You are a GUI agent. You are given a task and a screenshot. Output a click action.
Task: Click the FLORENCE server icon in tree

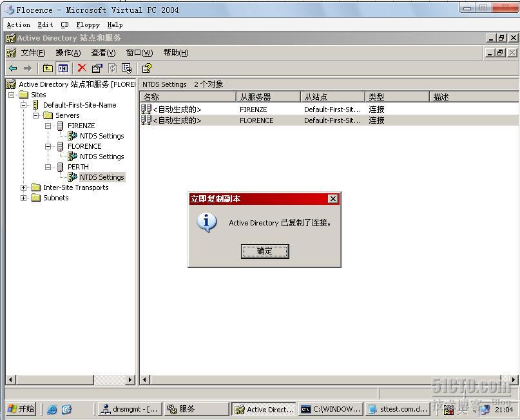pos(60,146)
